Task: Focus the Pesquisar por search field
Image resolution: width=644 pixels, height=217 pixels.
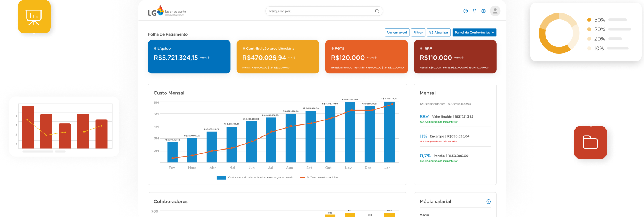Action: (320, 11)
